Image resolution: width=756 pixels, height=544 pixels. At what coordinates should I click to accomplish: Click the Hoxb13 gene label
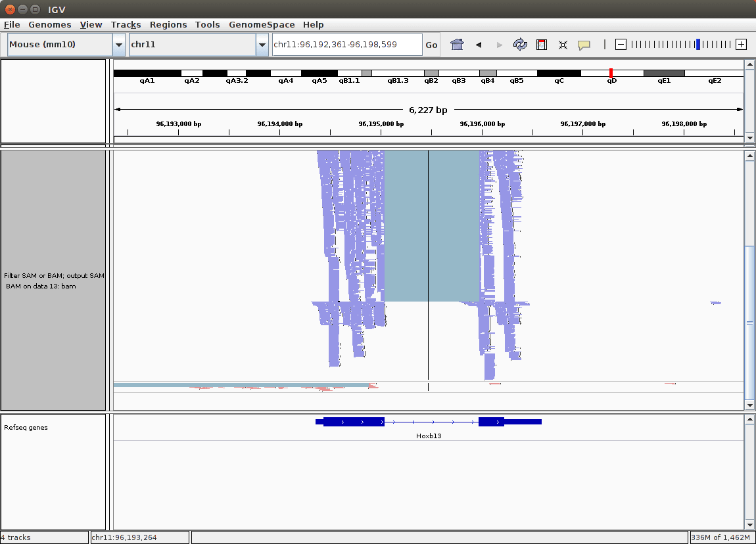coord(429,436)
